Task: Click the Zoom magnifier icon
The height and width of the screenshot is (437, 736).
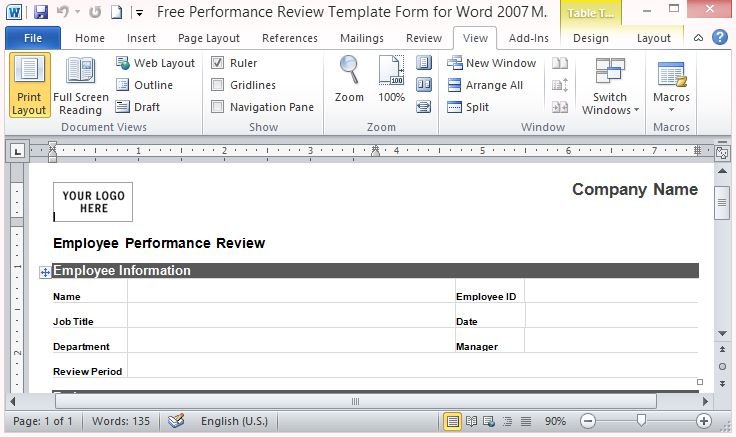Action: click(349, 80)
